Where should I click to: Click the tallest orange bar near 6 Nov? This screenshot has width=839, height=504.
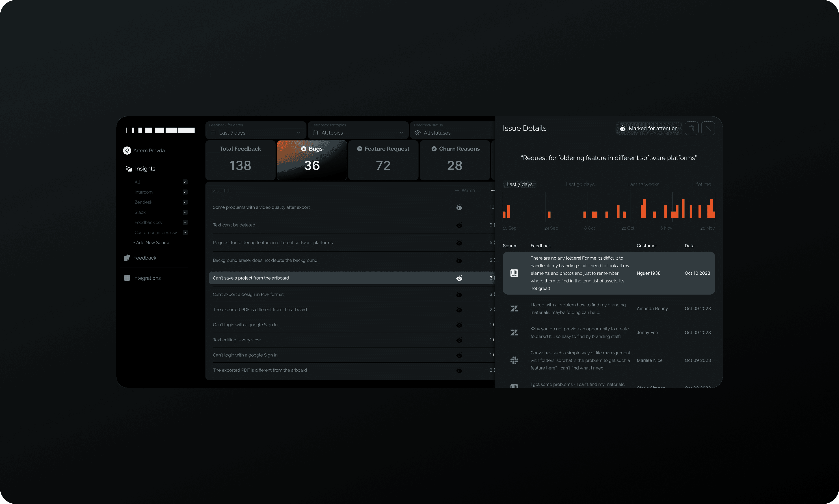pos(683,208)
